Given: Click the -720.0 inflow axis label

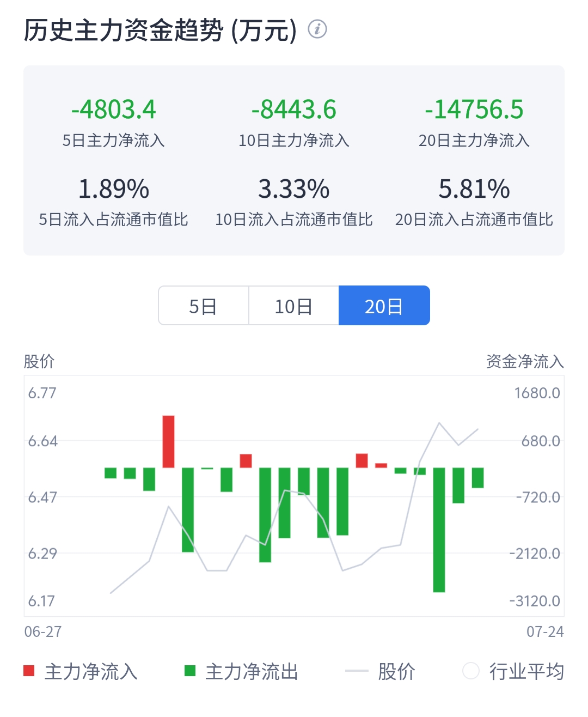Looking at the screenshot, I should coord(538,497).
